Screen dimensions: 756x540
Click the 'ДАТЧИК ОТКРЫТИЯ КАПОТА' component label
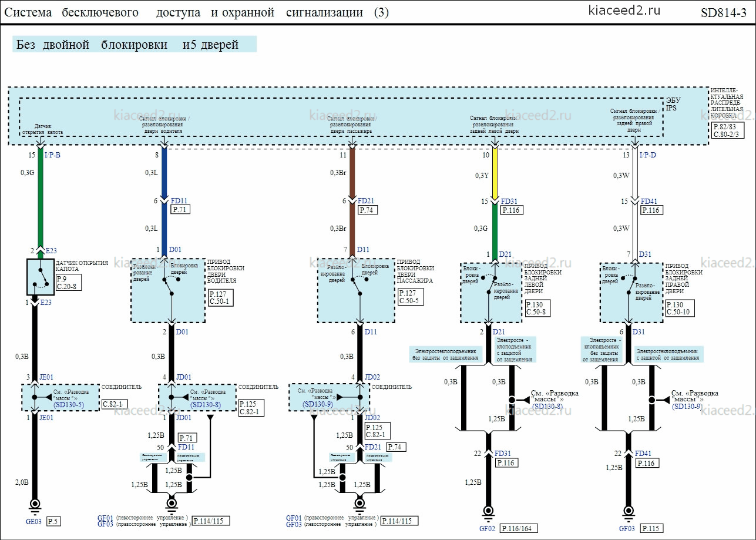point(80,265)
